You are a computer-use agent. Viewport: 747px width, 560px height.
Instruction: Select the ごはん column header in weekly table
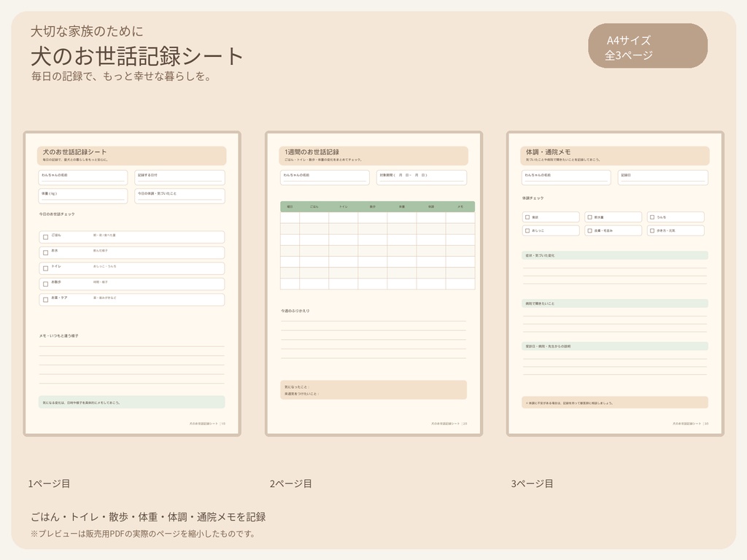[x=314, y=206]
